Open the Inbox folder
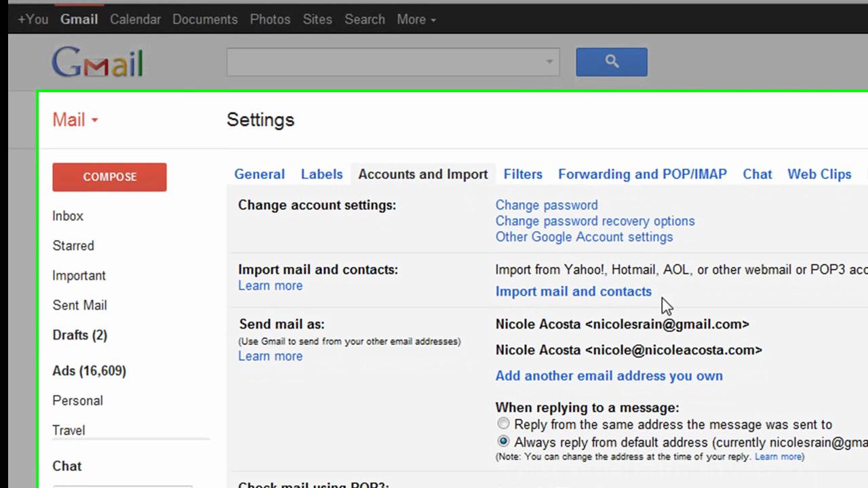 click(x=68, y=216)
